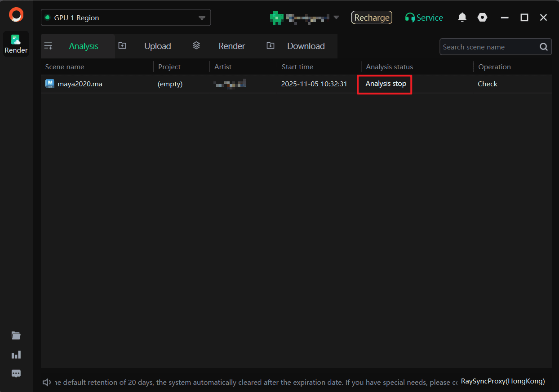Viewport: 559px width, 392px height.
Task: Click the search magnifier icon
Action: click(x=543, y=47)
